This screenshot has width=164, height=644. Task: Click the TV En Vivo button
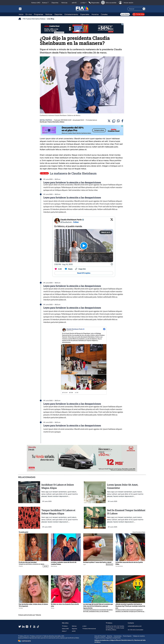pos(138,14)
